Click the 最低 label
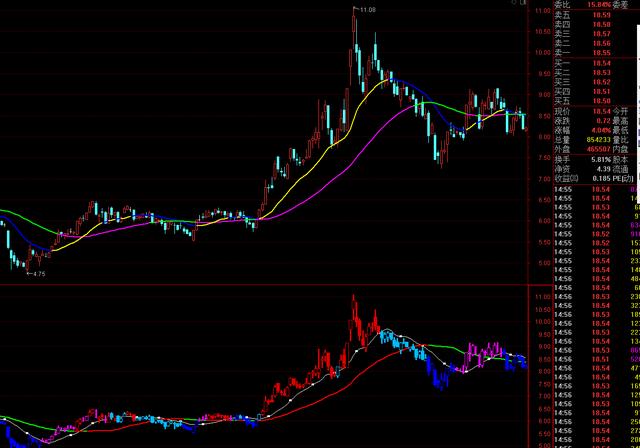640x448 pixels. coord(620,130)
